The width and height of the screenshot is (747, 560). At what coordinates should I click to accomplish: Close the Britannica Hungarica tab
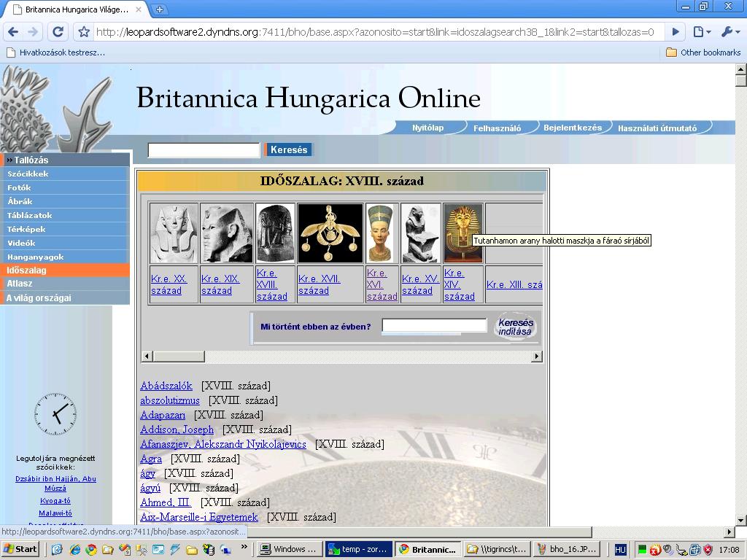tap(138, 9)
